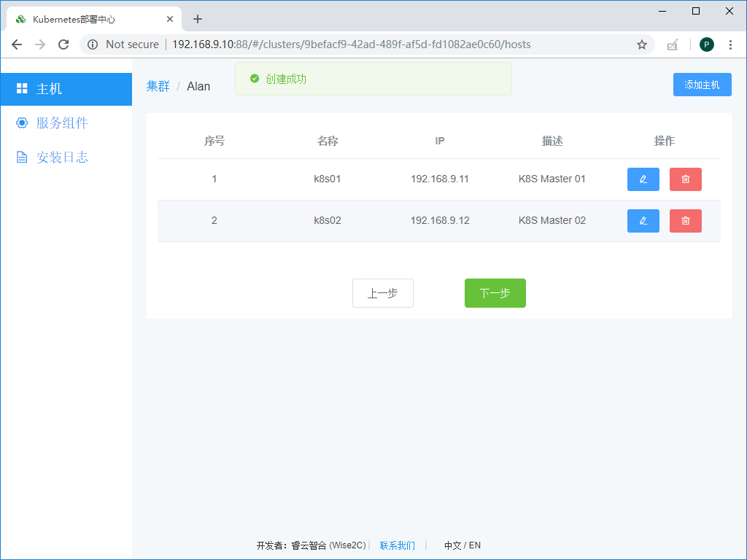Delete host k8s01 with trash button
The width and height of the screenshot is (747, 560).
[x=686, y=179]
